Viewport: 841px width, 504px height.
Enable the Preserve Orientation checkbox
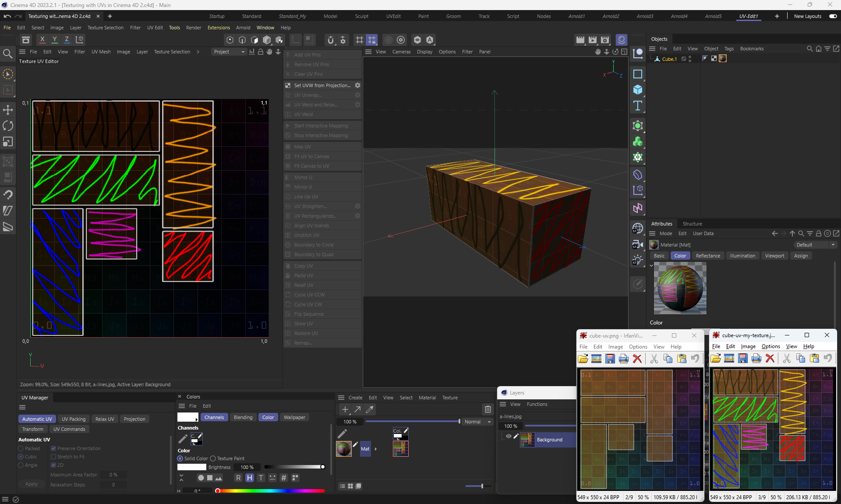tap(53, 448)
